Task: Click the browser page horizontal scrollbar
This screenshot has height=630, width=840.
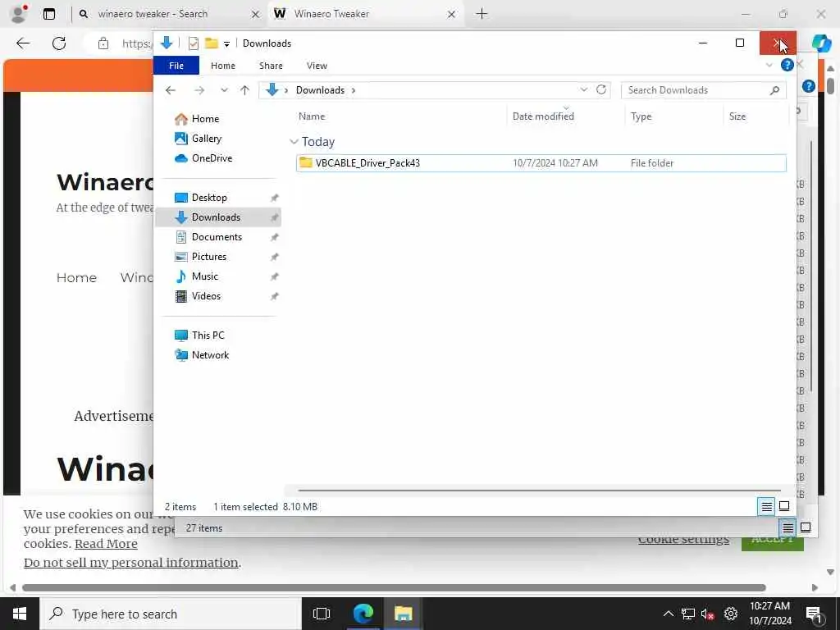Action: (x=394, y=587)
